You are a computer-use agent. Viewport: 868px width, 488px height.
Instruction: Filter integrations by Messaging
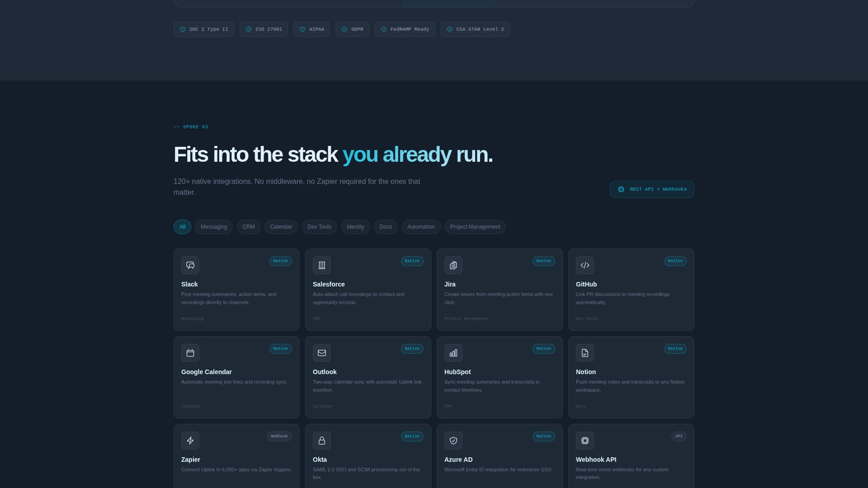coord(214,227)
